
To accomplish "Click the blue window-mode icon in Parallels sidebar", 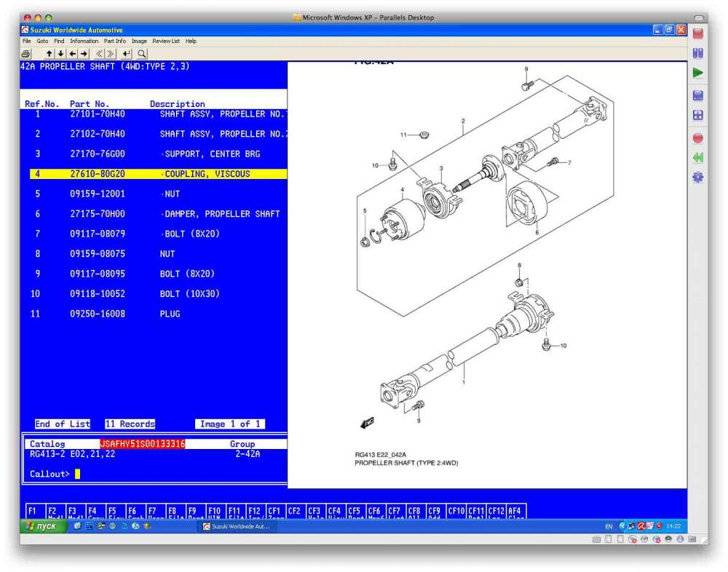I will pos(698,95).
